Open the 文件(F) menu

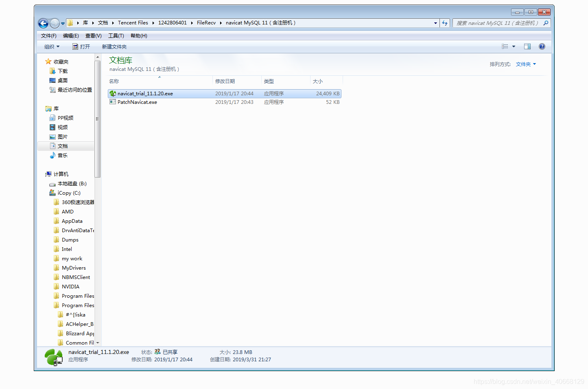click(x=49, y=36)
